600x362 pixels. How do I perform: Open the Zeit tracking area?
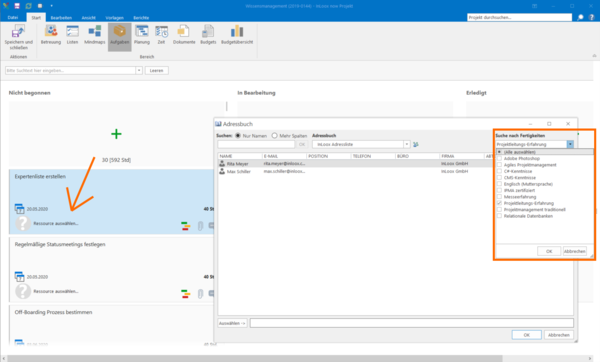point(161,35)
